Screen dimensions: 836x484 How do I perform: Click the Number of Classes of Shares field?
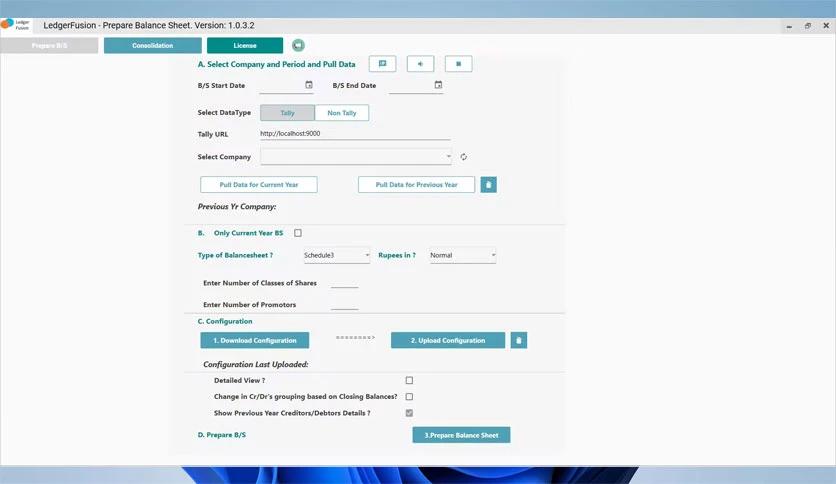[344, 283]
